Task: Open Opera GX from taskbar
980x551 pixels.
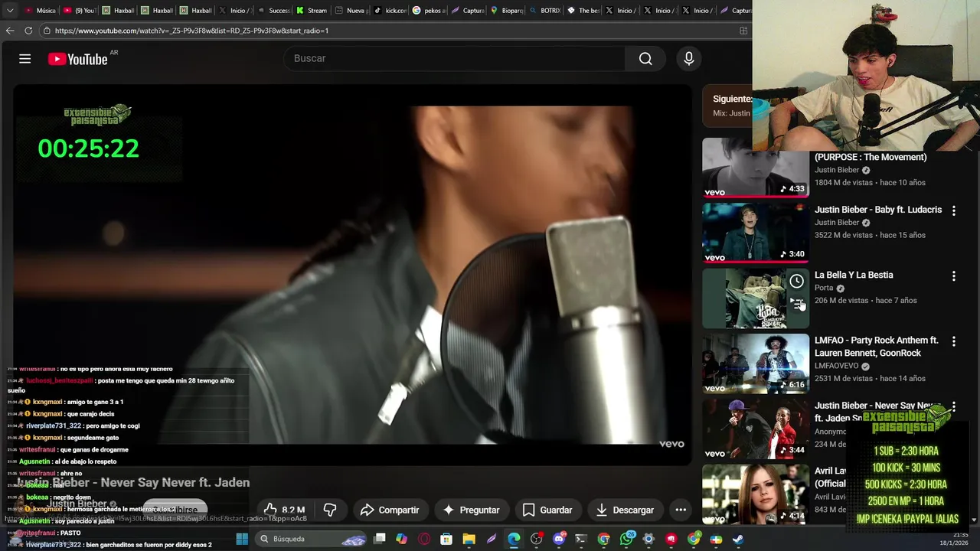Action: pyautogui.click(x=424, y=539)
